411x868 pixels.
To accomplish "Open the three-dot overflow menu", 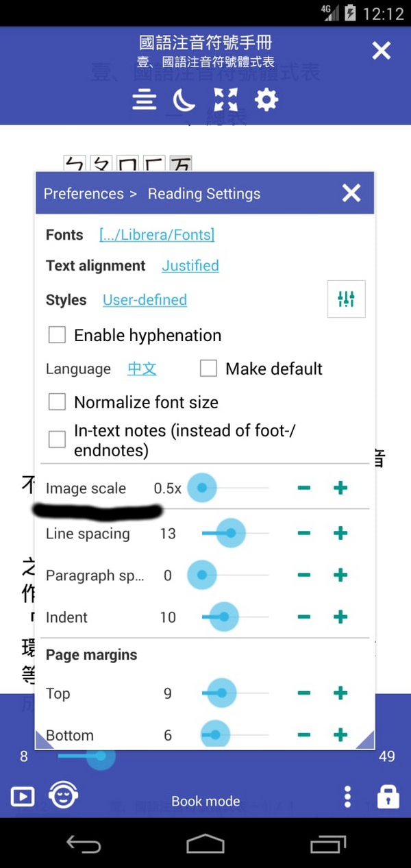I will [x=348, y=797].
